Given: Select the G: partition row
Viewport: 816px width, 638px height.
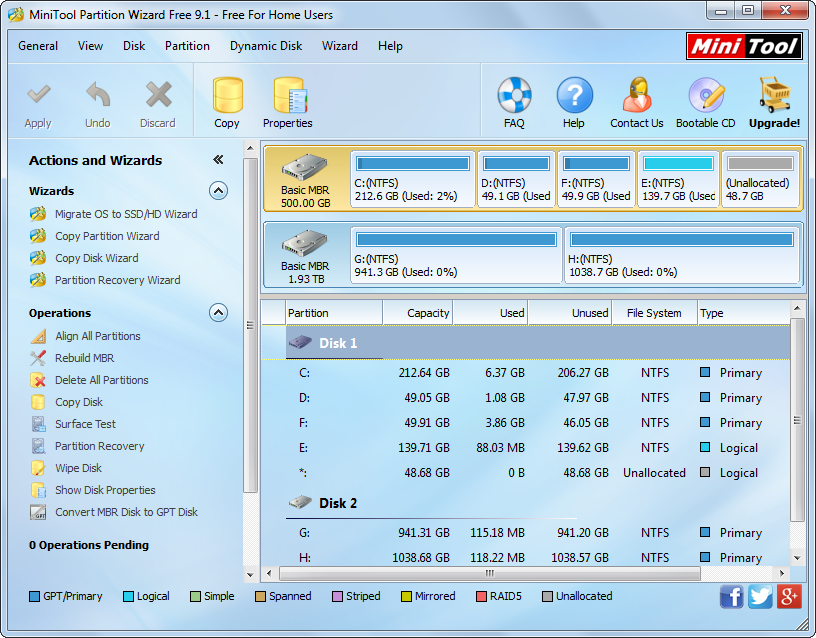Looking at the screenshot, I should point(526,533).
